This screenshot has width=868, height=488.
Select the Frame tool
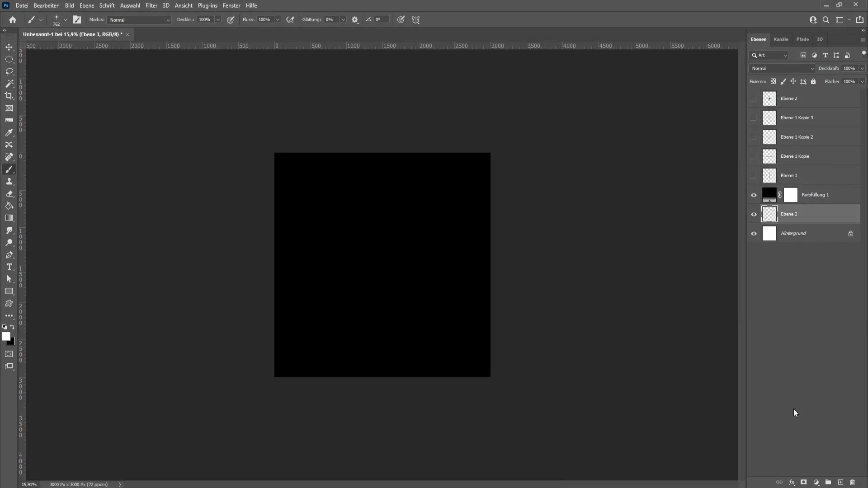click(9, 108)
